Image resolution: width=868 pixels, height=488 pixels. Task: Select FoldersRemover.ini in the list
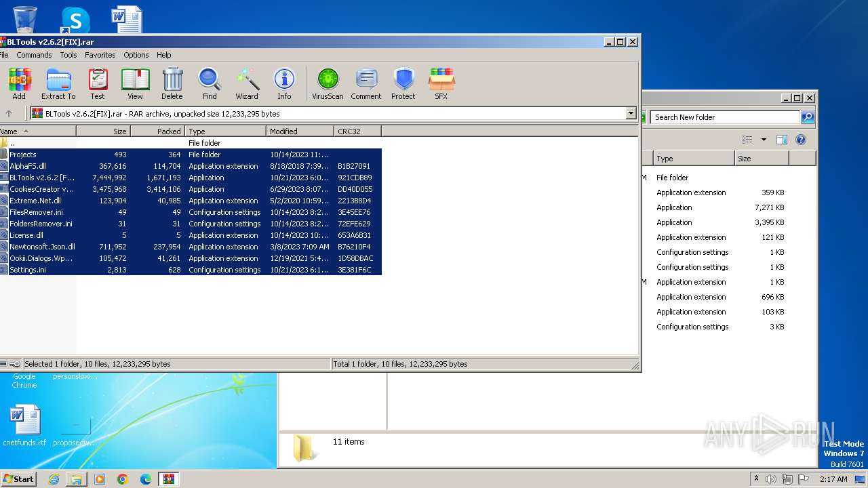click(191, 224)
